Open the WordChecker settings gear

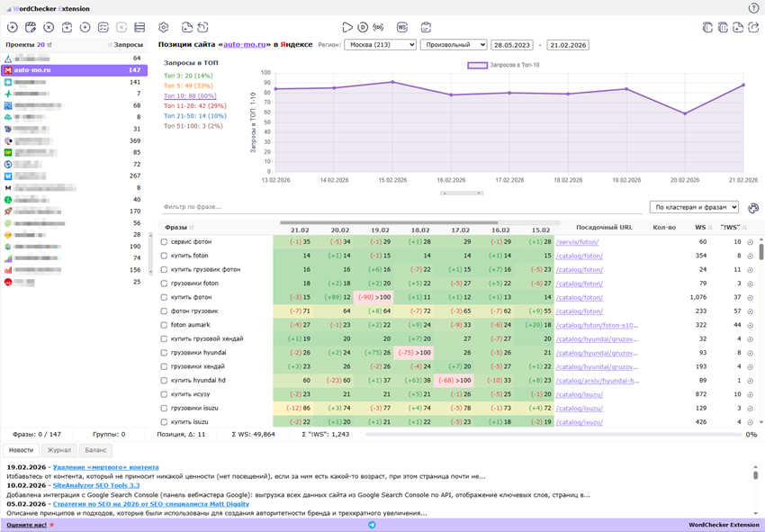click(x=163, y=27)
